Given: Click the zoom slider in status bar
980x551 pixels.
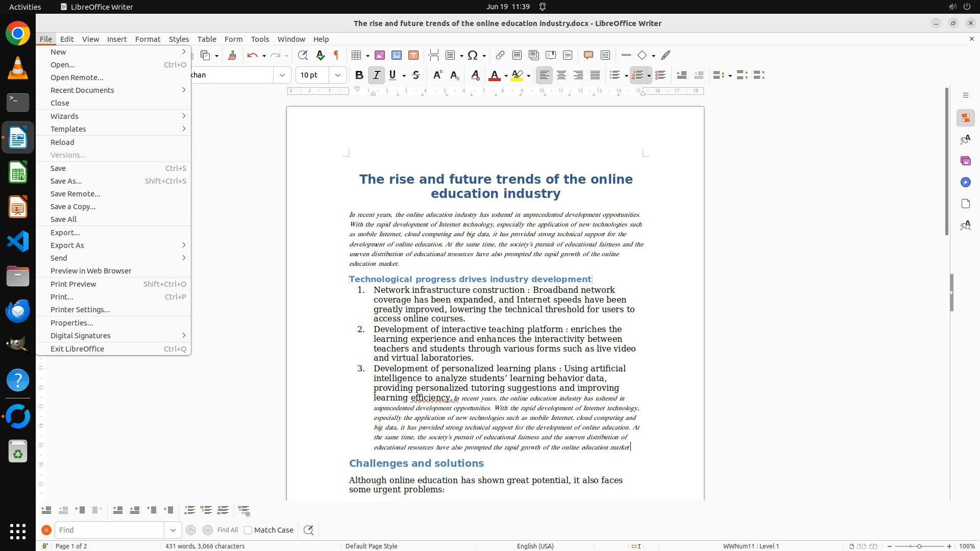Looking at the screenshot, I should click(919, 546).
